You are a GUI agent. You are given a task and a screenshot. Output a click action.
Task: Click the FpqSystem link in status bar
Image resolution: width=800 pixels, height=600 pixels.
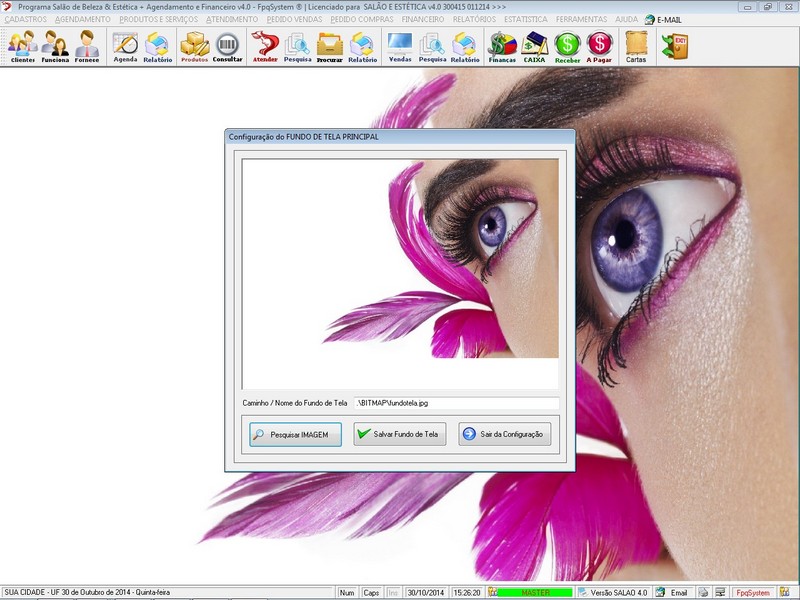coord(753,592)
